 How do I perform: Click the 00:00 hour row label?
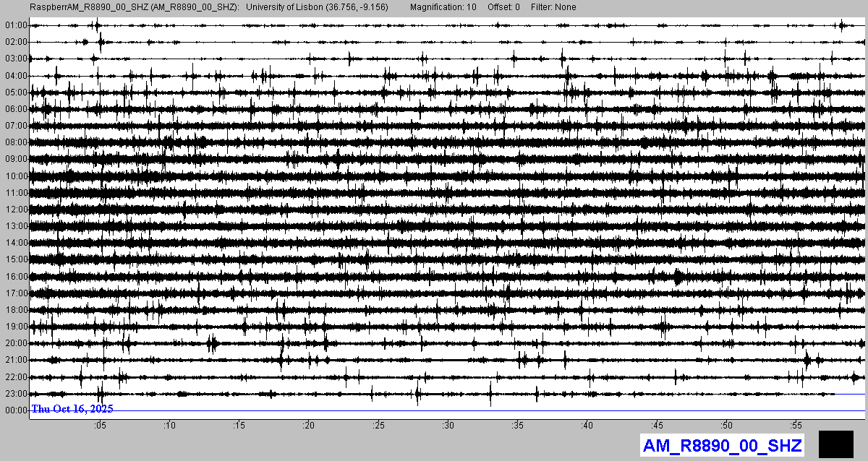pyautogui.click(x=15, y=410)
